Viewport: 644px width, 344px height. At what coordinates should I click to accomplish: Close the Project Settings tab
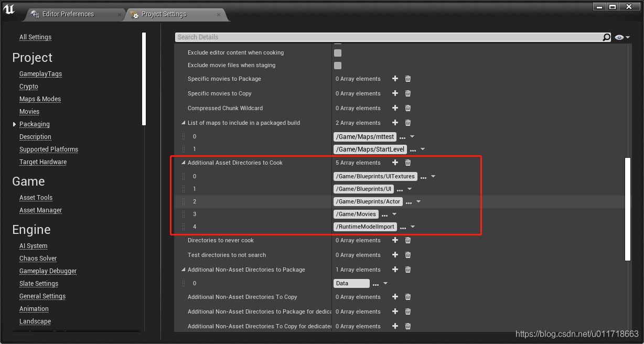tap(218, 15)
